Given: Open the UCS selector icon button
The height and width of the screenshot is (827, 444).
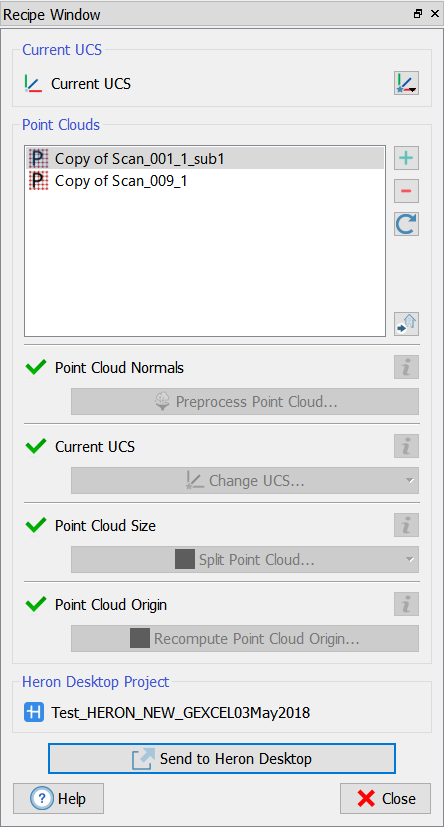Looking at the screenshot, I should pyautogui.click(x=406, y=83).
